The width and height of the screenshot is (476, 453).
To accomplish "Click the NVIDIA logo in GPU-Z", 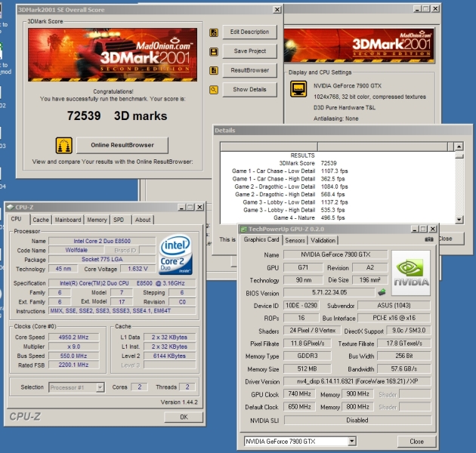I will point(411,273).
